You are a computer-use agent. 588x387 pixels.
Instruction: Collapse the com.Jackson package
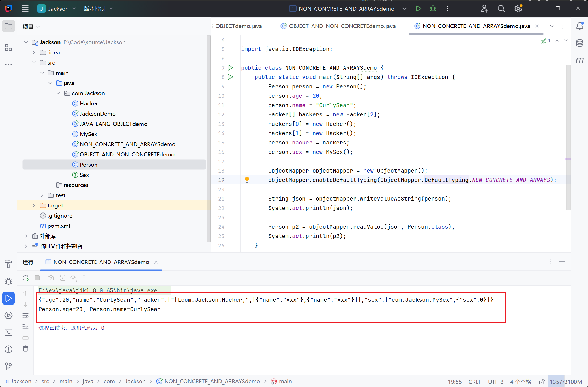tap(58, 93)
